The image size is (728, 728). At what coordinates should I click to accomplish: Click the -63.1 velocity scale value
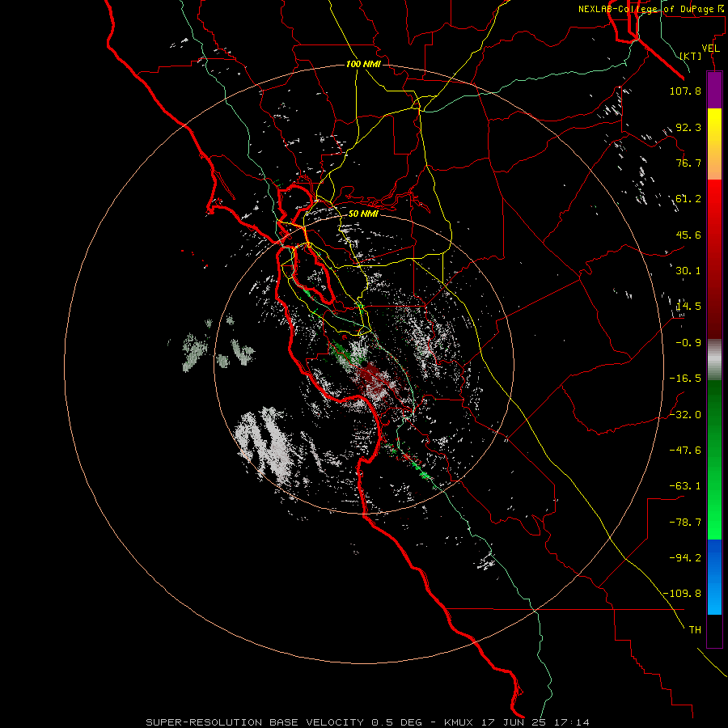[x=685, y=486]
